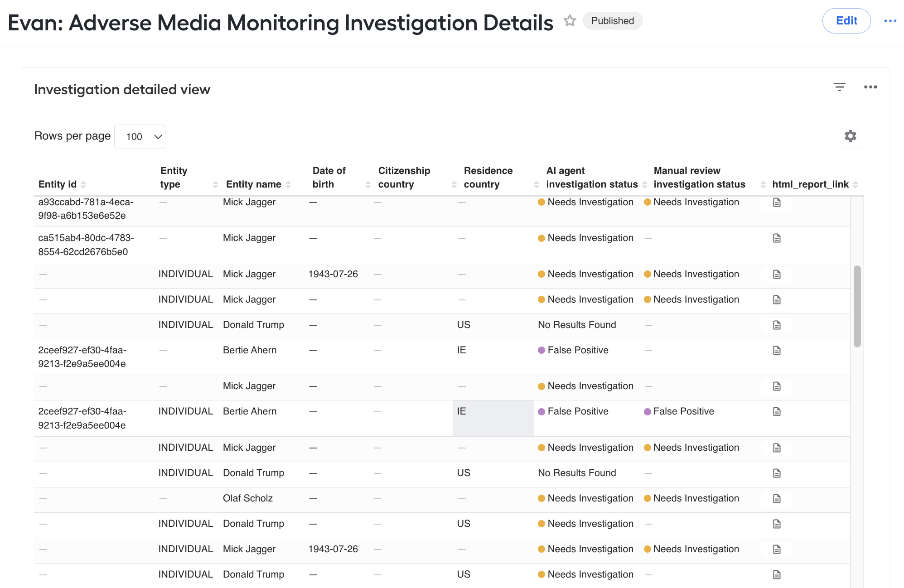Click the Published status badge

(x=612, y=21)
